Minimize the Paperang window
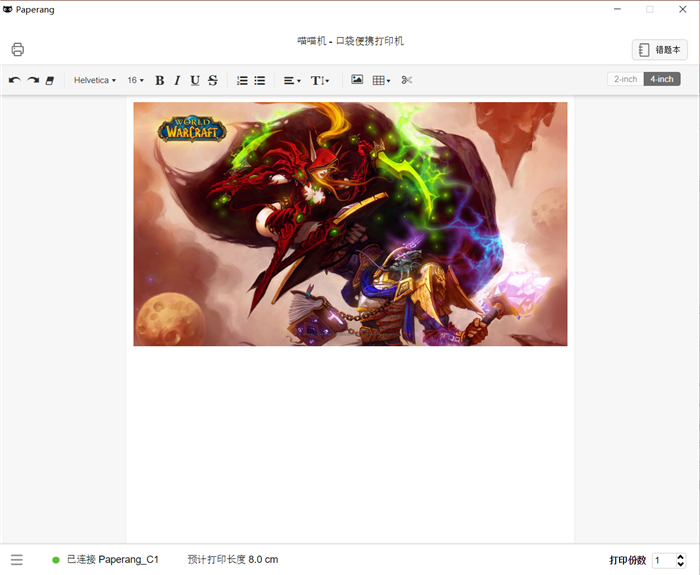This screenshot has width=700, height=575. pyautogui.click(x=617, y=9)
